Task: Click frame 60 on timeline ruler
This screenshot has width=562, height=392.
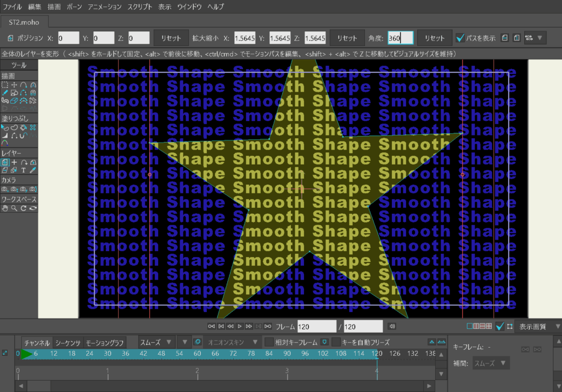Action: (196, 354)
